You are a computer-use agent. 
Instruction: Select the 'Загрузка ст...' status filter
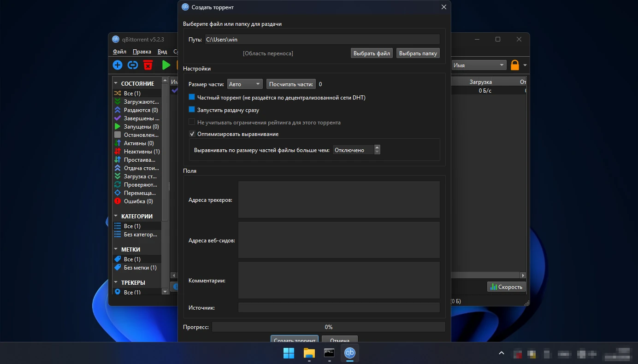(137, 176)
